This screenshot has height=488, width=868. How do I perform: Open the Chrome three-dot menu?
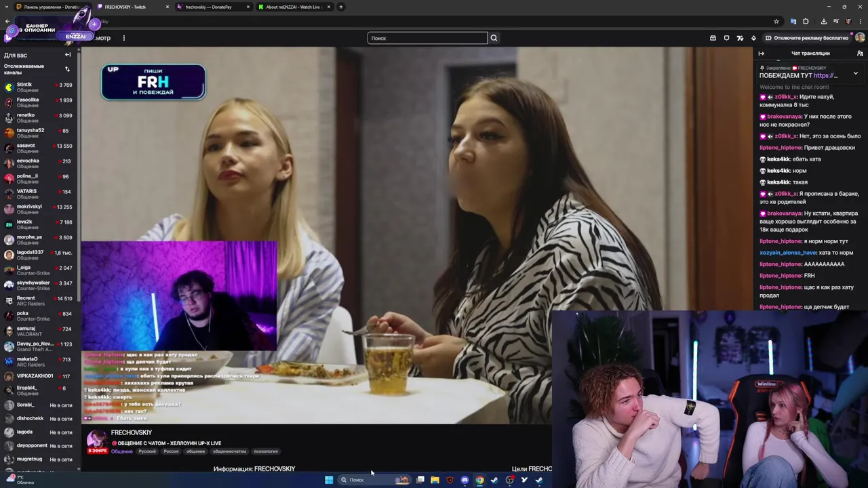[860, 21]
